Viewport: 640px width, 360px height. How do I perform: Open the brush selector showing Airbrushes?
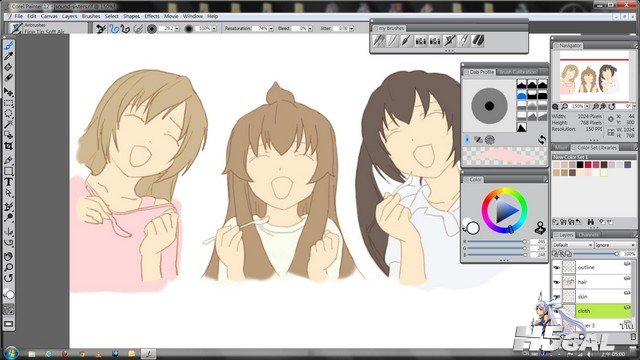[48, 28]
